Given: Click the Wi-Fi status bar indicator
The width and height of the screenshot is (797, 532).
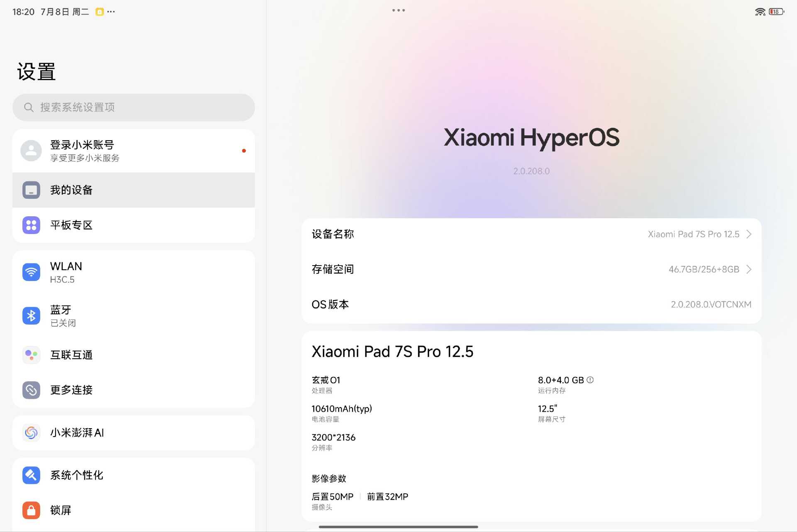Looking at the screenshot, I should pos(760,12).
